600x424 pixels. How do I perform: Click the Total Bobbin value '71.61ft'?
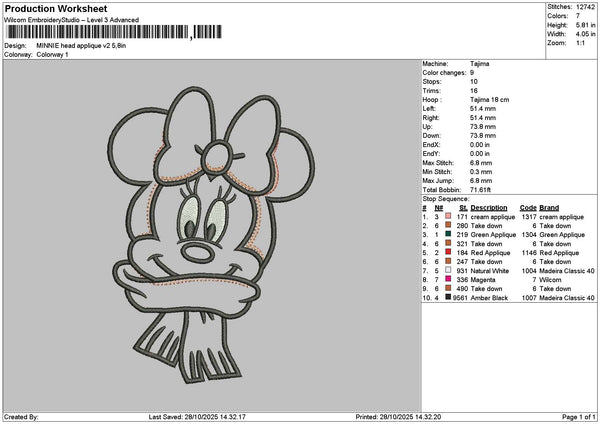[x=480, y=190]
